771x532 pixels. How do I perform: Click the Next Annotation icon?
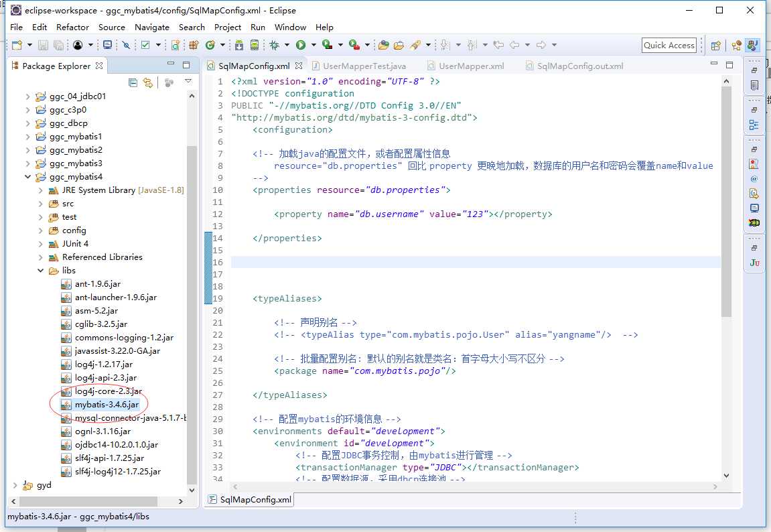[x=445, y=46]
